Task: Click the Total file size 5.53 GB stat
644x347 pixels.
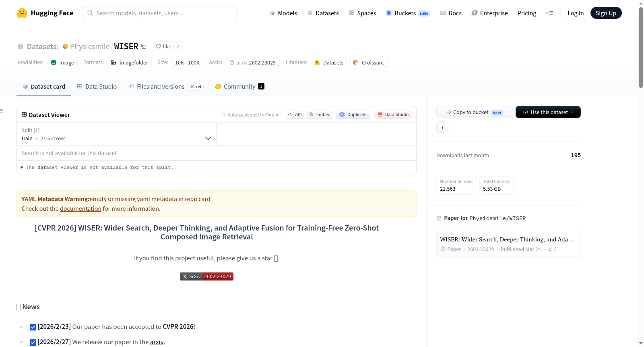Action: click(x=496, y=185)
